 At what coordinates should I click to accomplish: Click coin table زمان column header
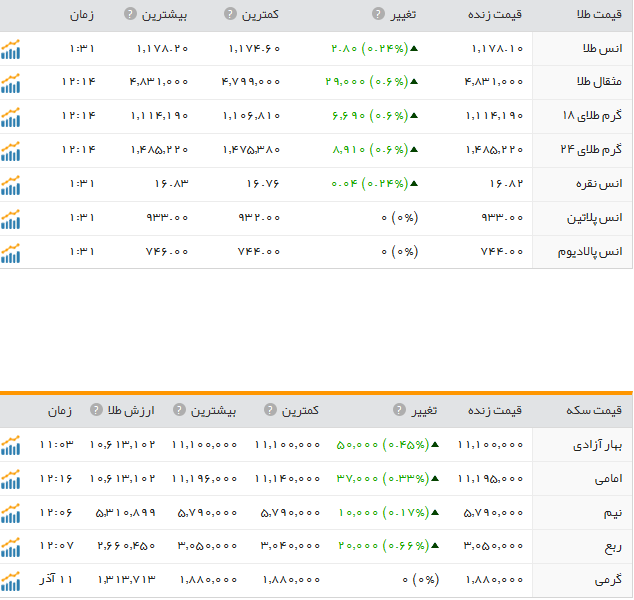(x=60, y=411)
